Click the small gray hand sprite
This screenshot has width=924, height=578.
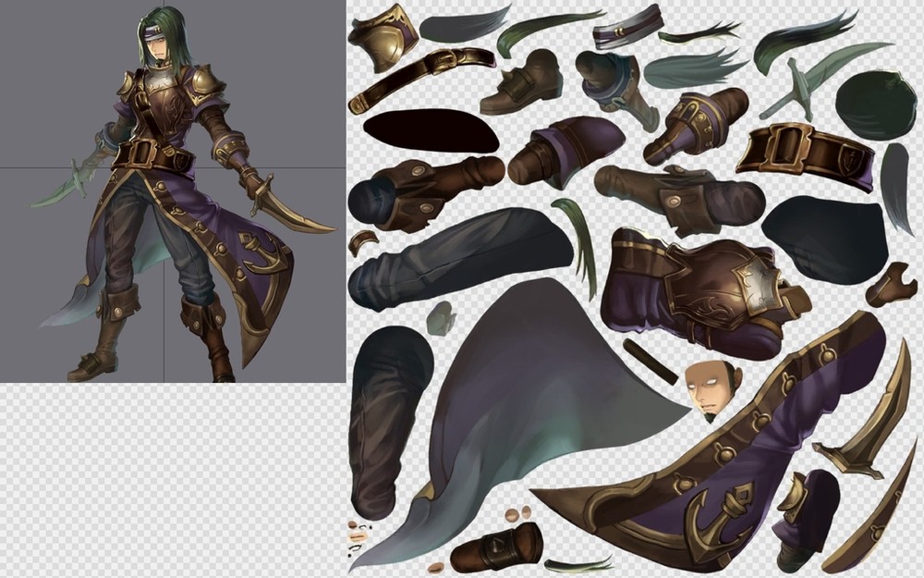(x=442, y=317)
